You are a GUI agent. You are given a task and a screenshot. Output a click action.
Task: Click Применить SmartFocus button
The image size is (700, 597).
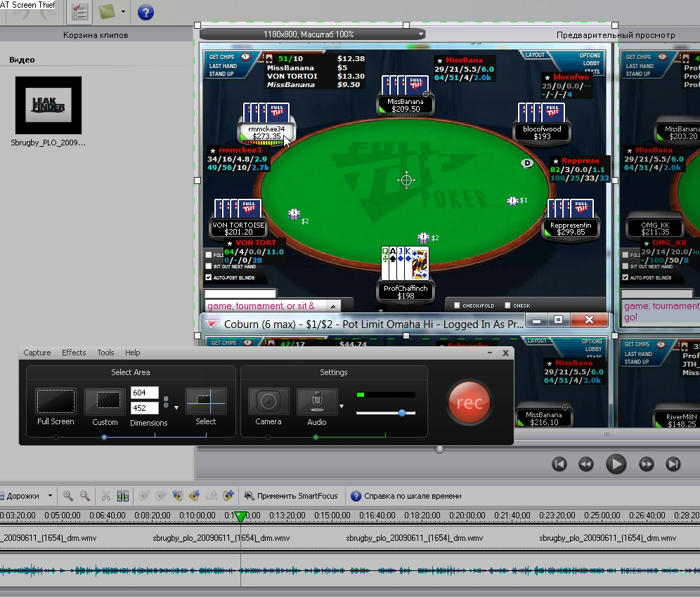pyautogui.click(x=290, y=496)
